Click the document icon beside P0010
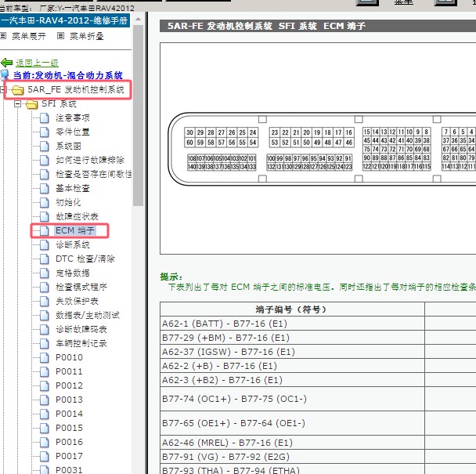This screenshot has width=476, height=474. 45,357
